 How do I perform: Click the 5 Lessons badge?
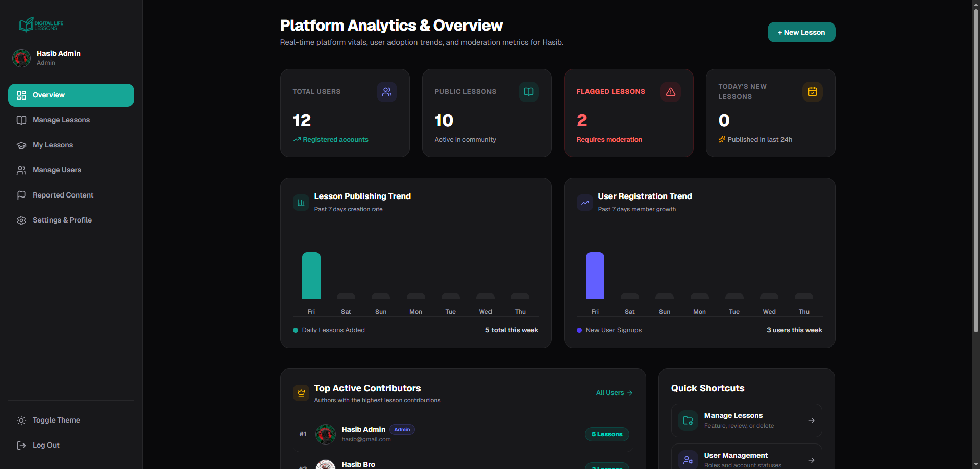click(607, 434)
